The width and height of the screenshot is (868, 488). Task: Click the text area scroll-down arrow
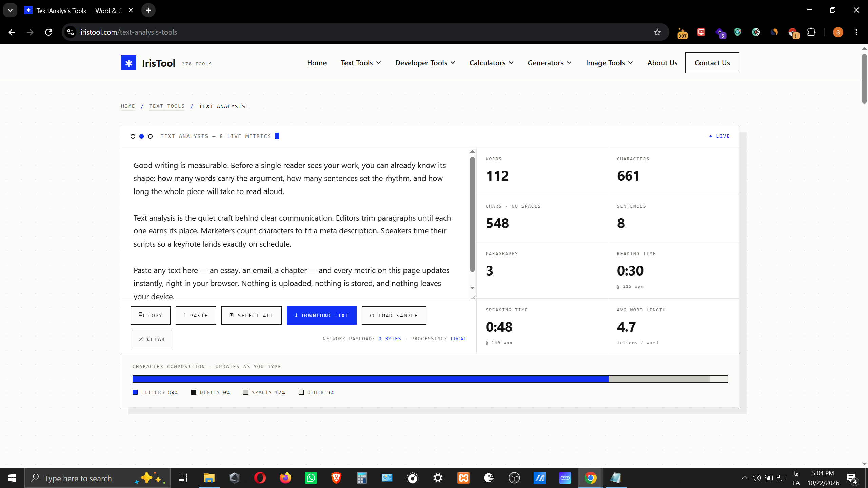click(x=472, y=288)
